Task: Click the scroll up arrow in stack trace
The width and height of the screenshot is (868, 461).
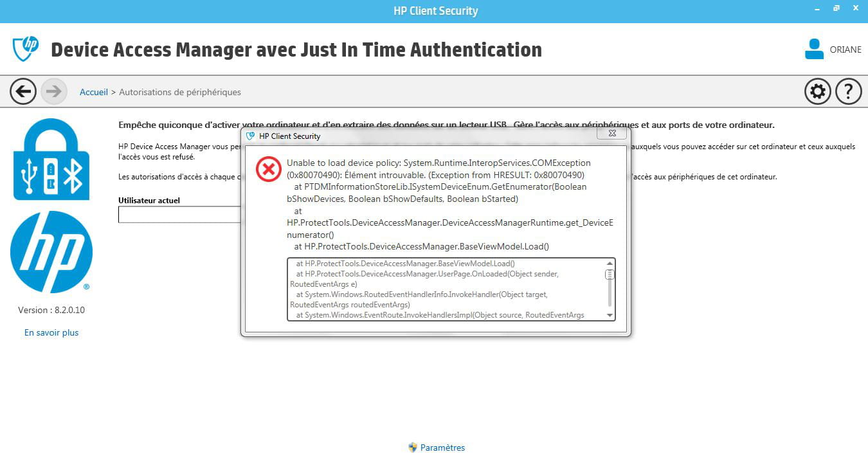Action: (610, 264)
